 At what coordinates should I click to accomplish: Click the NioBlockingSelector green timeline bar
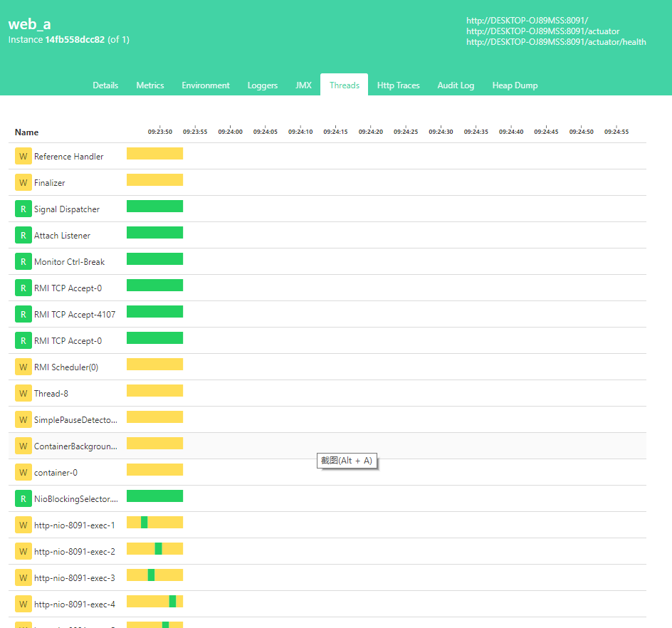point(154,496)
